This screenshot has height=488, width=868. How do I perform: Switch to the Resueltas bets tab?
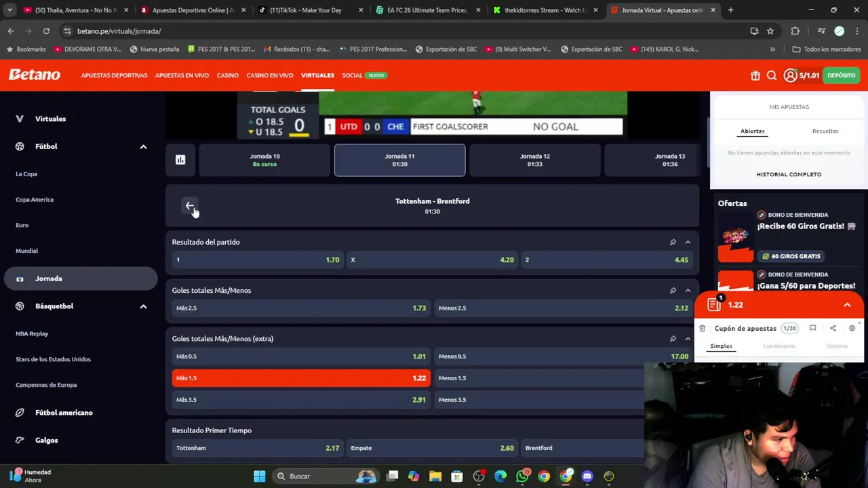click(x=825, y=131)
